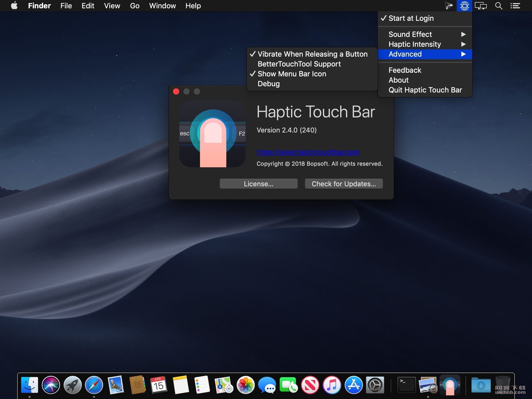
Task: Open the Edit menu
Action: tap(88, 6)
